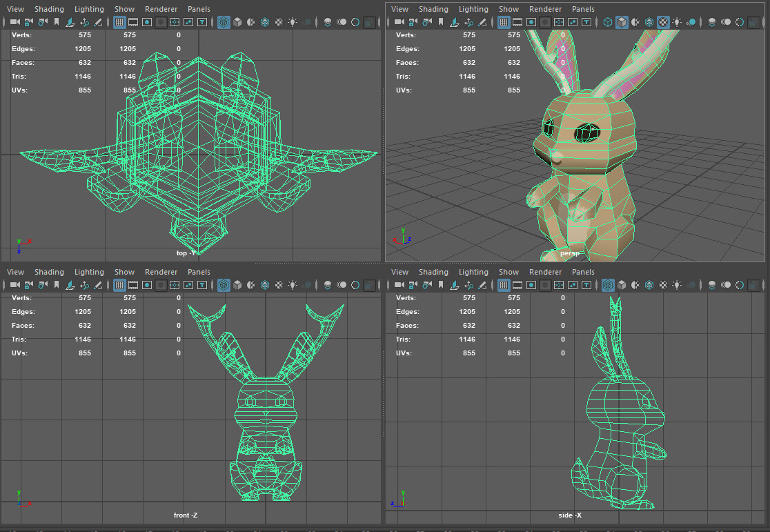Click Use All Lights bulb in side view
This screenshot has height=532, width=770.
[677, 285]
